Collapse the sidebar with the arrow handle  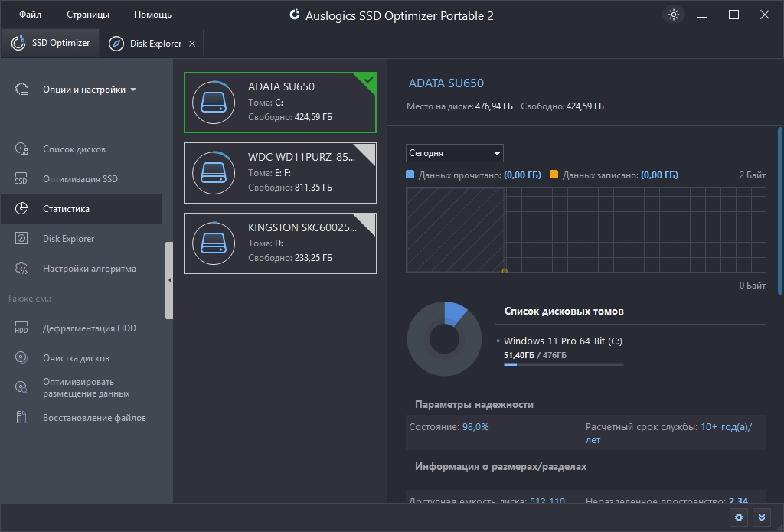(169, 280)
